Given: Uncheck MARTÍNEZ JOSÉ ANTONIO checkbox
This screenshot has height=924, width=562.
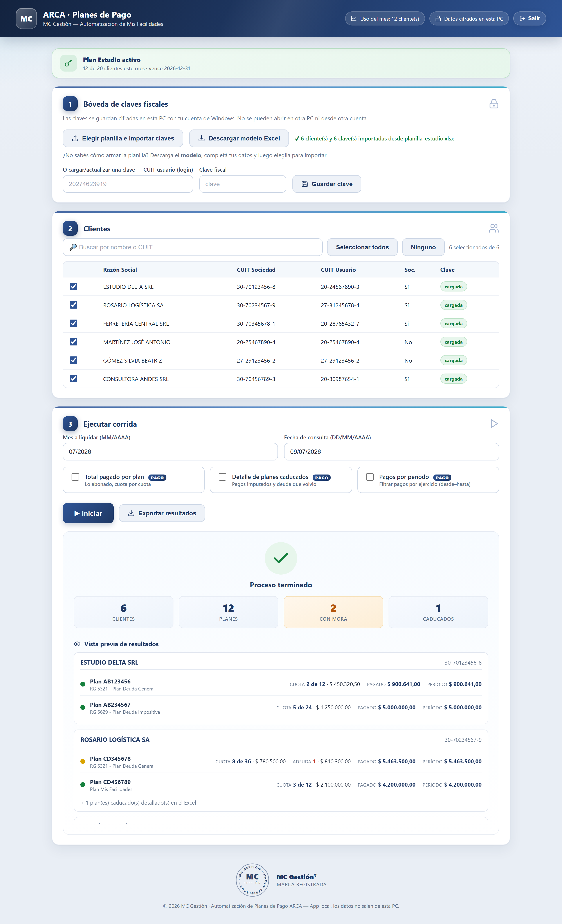Looking at the screenshot, I should (74, 342).
